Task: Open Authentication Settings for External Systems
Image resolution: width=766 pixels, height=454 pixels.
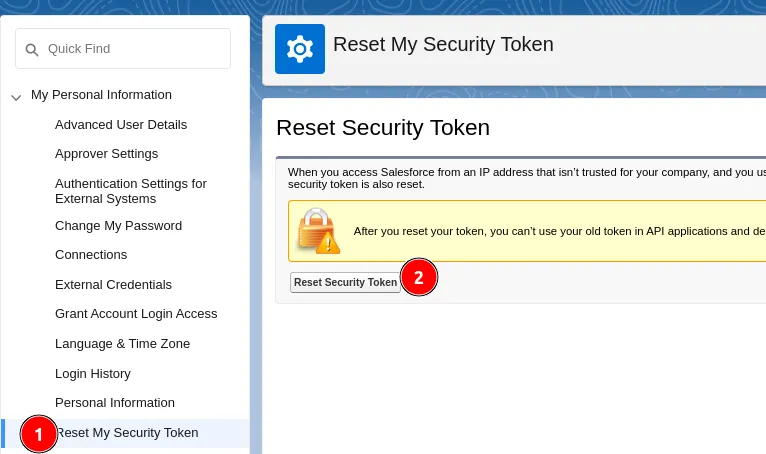Action: [x=131, y=191]
